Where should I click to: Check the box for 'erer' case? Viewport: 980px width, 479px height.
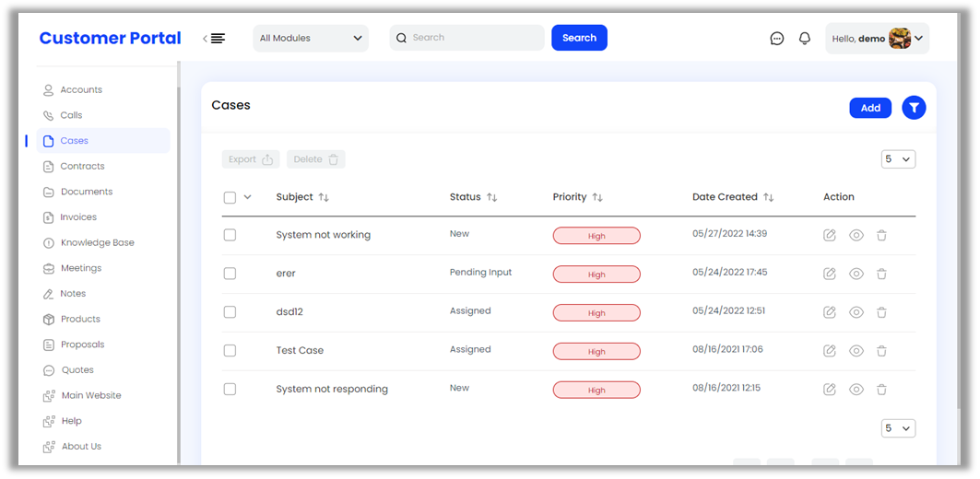230,274
